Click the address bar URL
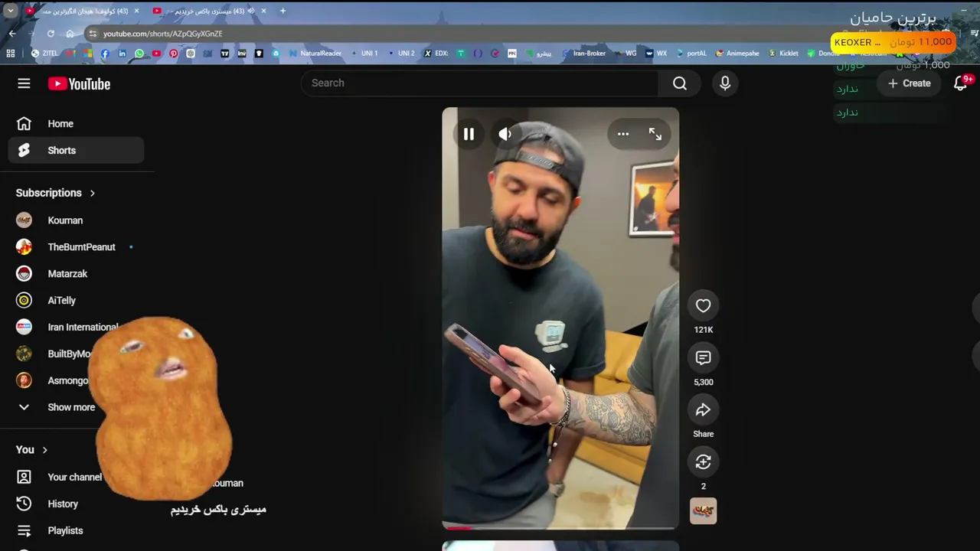The width and height of the screenshot is (980, 551). click(x=163, y=34)
